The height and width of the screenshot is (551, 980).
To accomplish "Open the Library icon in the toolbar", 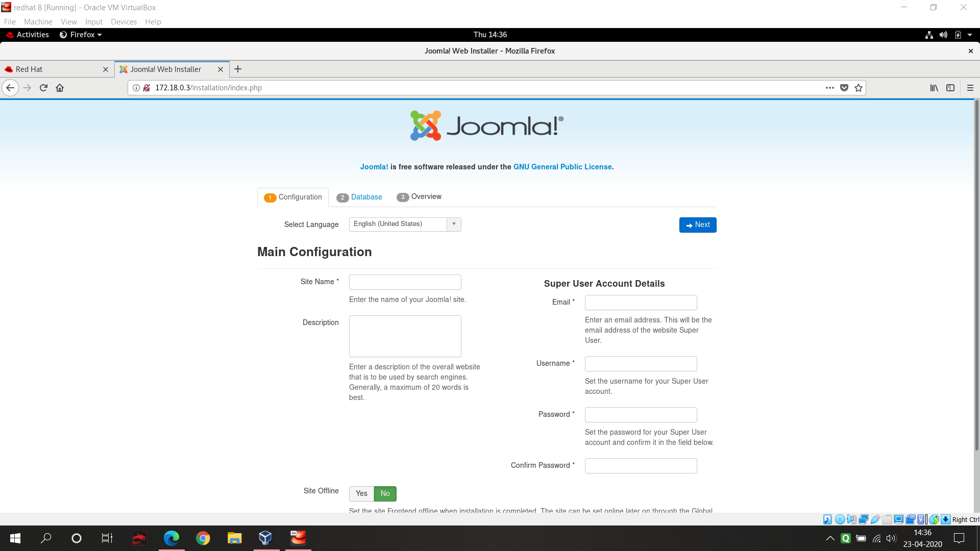I will pyautogui.click(x=934, y=88).
